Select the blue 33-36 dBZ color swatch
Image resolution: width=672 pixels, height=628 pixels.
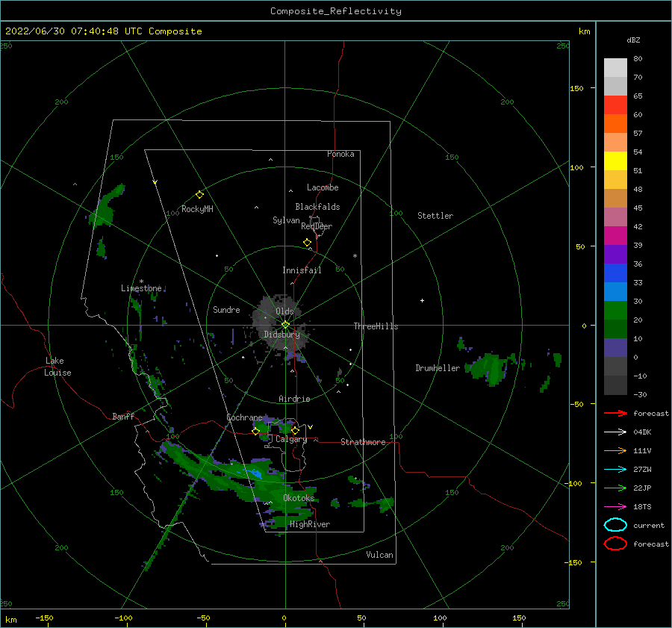click(x=615, y=273)
